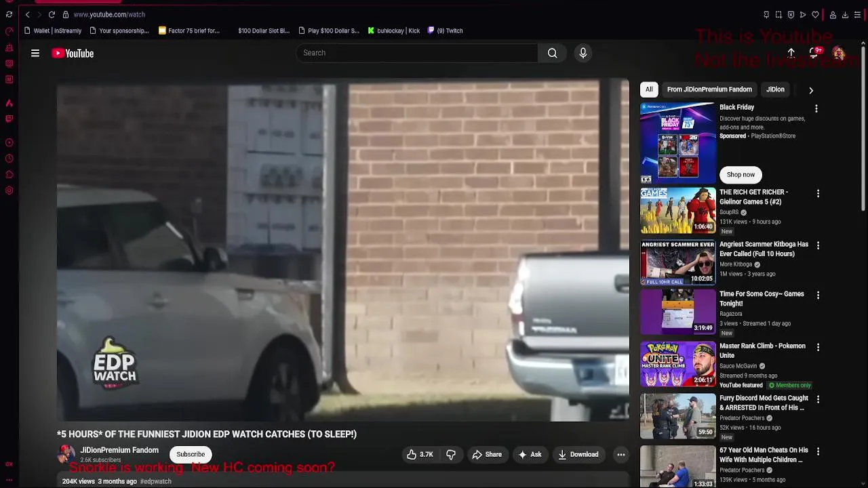Open options for Master Rank Climb video
The image size is (868, 488).
(x=818, y=347)
